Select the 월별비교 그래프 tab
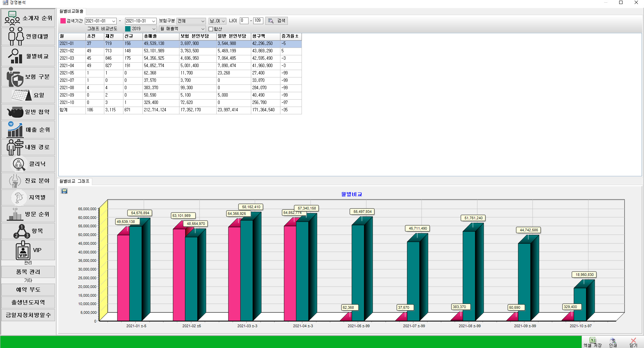 pyautogui.click(x=74, y=181)
